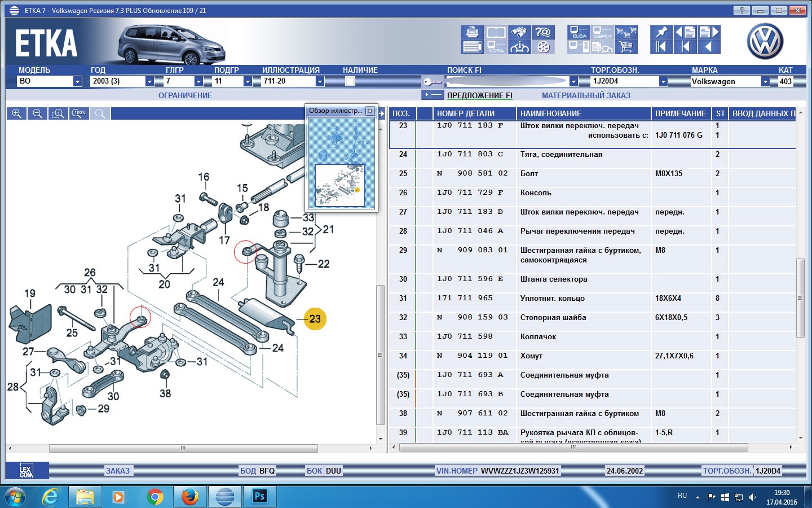
Task: Click the DEPOT icon
Action: pyautogui.click(x=602, y=33)
